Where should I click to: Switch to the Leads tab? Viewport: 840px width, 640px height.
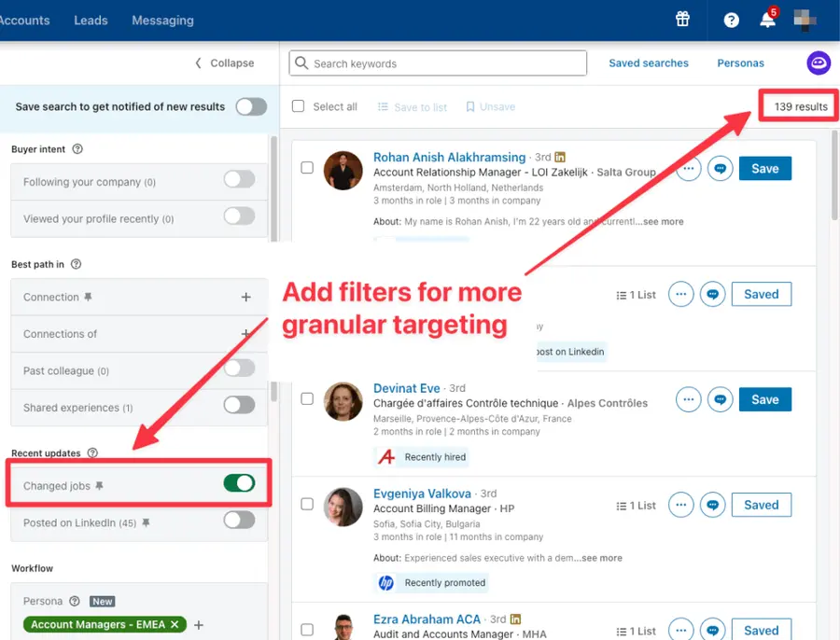click(x=91, y=20)
